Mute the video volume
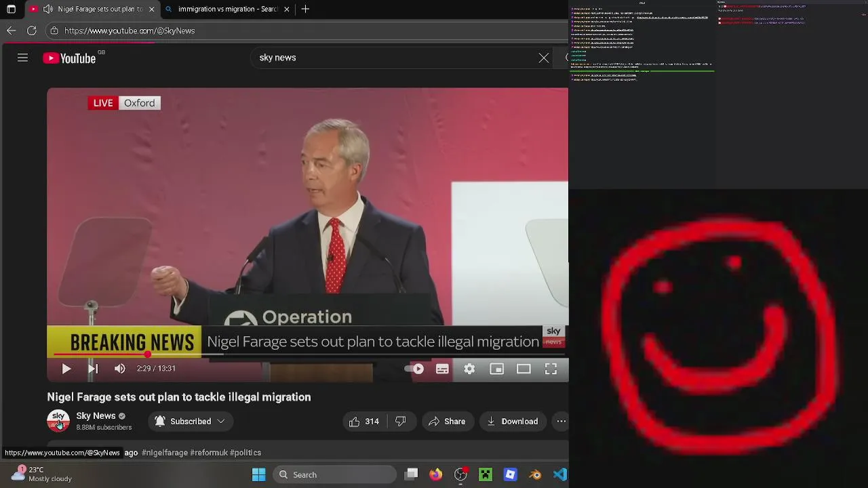Viewport: 868px width, 488px height. pyautogui.click(x=120, y=369)
